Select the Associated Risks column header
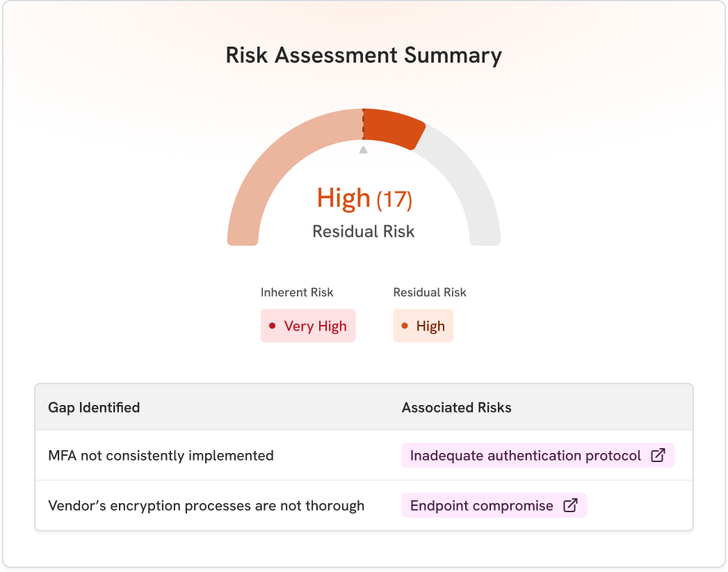Screen dimensions: 728x572 pos(456,408)
